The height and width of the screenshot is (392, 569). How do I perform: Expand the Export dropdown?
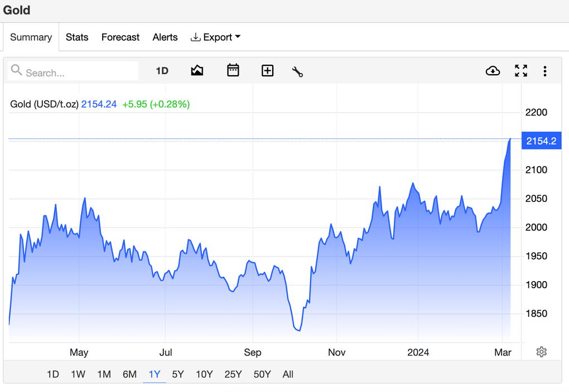[x=216, y=37]
